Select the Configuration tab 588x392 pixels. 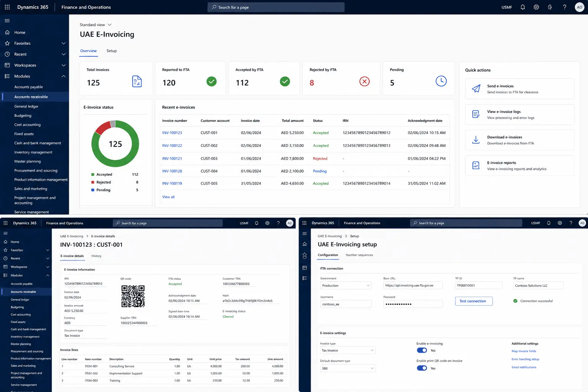coord(328,255)
